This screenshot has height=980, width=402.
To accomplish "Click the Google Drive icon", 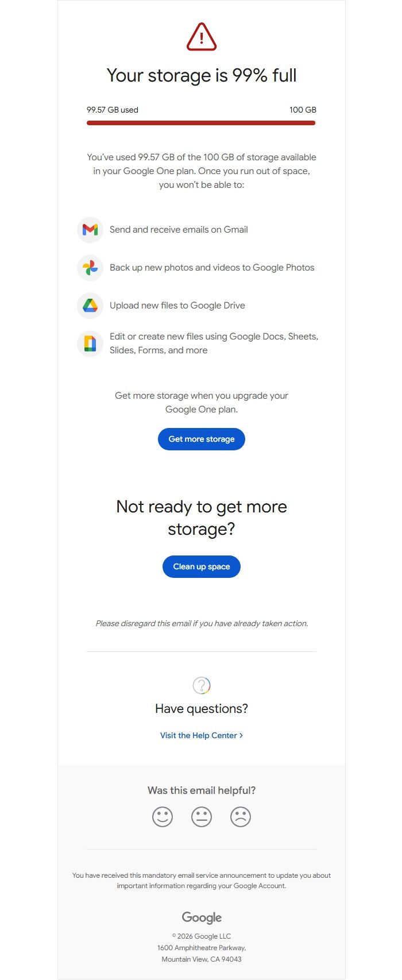I will 90,306.
